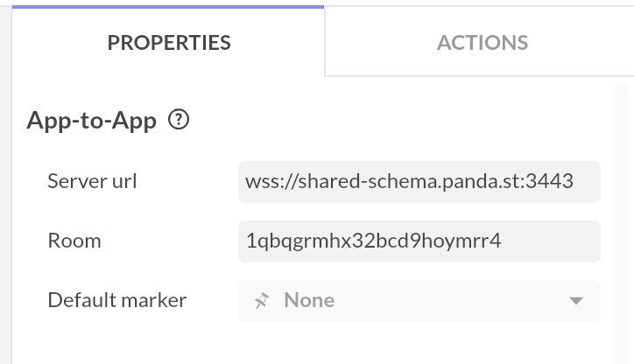Select the PROPERTIES tab
Viewport: 634px width, 364px height.
[x=169, y=42]
